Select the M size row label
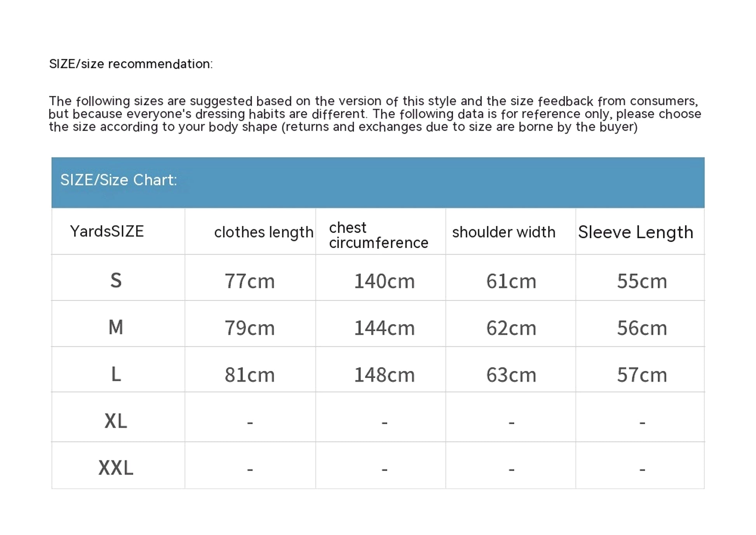Viewport: 756px width, 535px height. click(x=116, y=327)
